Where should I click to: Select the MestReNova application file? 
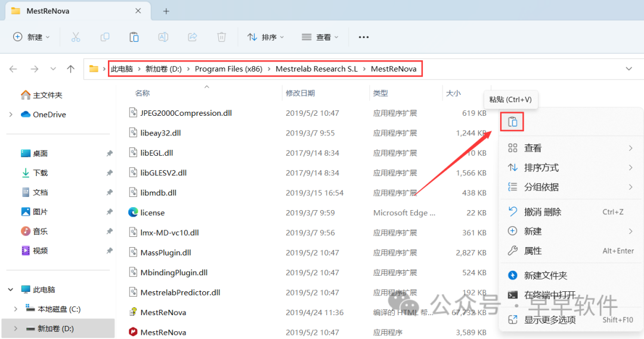coord(163,332)
